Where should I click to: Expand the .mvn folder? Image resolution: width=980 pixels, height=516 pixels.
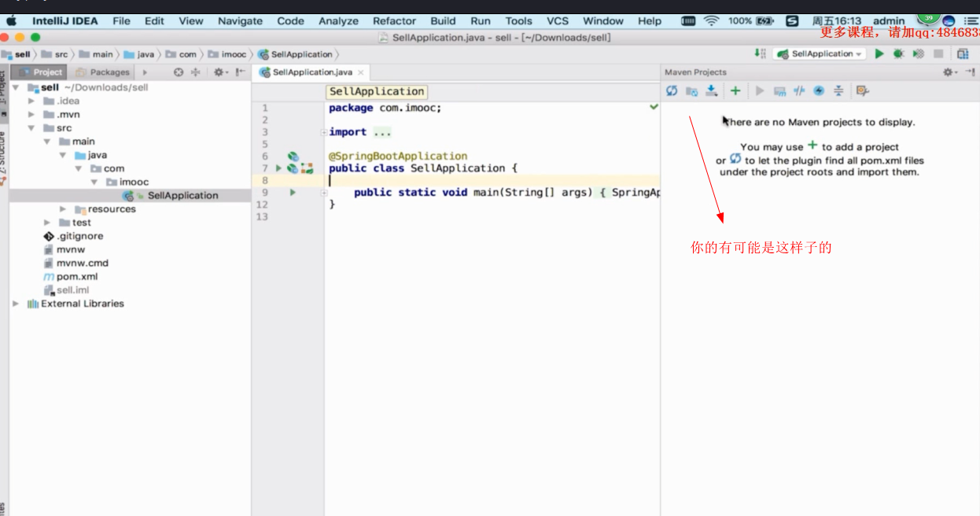(31, 114)
